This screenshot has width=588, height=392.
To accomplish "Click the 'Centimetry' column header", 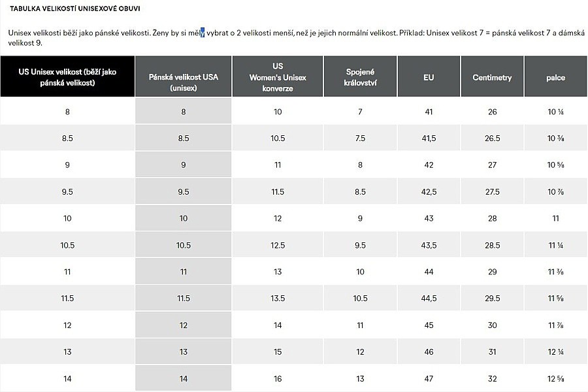I will pyautogui.click(x=492, y=77).
